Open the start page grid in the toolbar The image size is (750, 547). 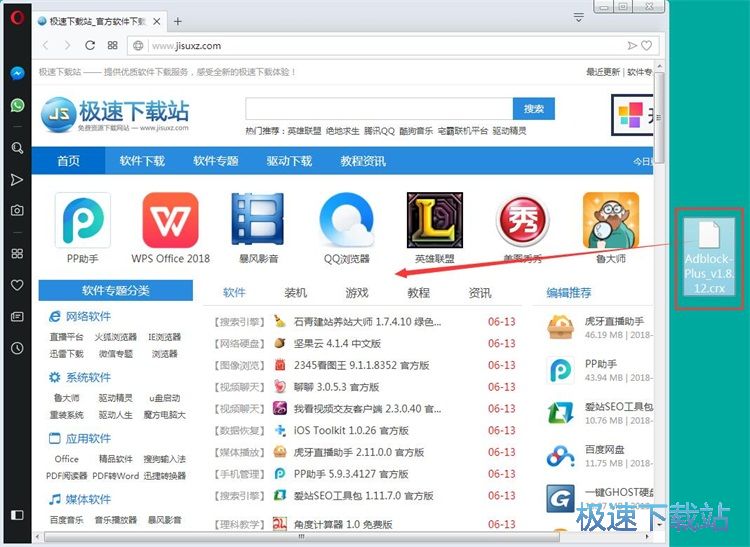click(112, 45)
